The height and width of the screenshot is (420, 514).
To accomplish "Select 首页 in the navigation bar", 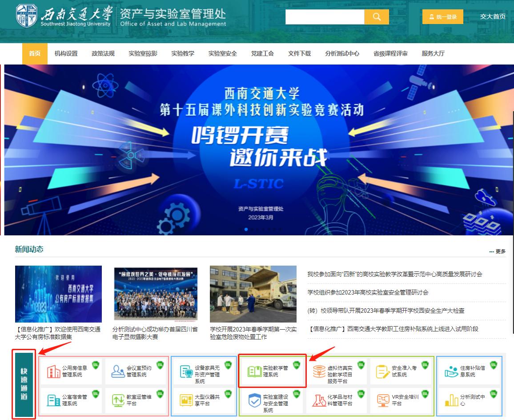I will pos(35,53).
